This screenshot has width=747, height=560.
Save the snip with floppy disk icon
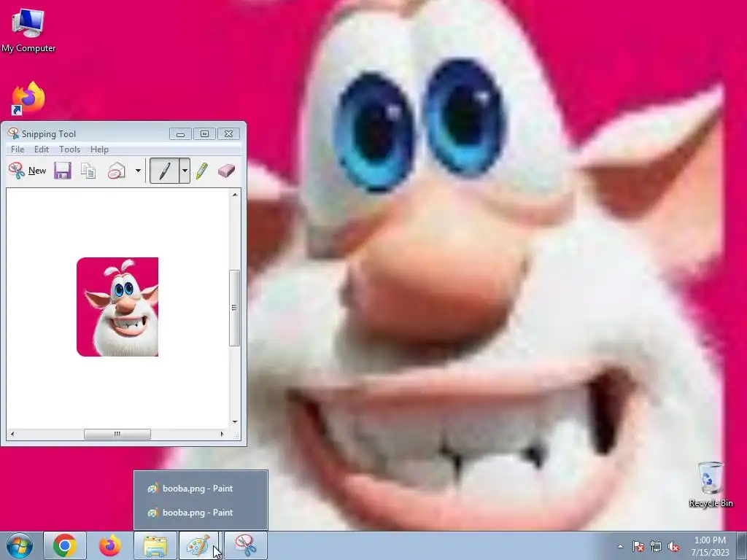[x=63, y=171]
